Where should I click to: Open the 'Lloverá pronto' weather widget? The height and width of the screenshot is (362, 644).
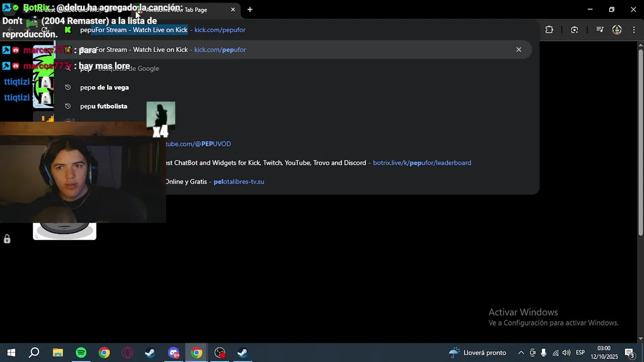coord(477,353)
